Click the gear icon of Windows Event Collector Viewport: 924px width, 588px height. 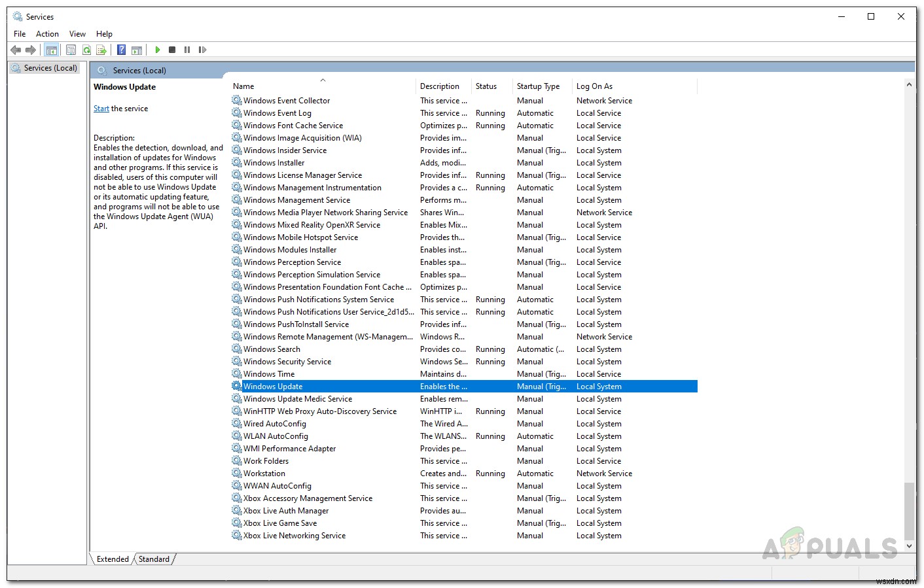pyautogui.click(x=237, y=100)
